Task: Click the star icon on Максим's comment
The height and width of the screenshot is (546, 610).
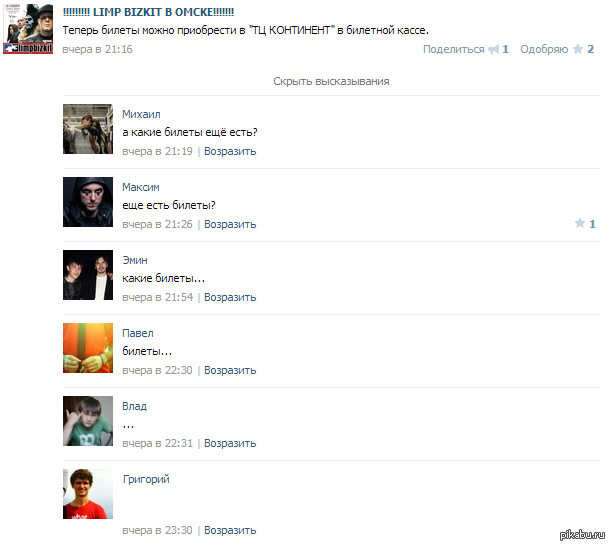Action: tap(580, 223)
